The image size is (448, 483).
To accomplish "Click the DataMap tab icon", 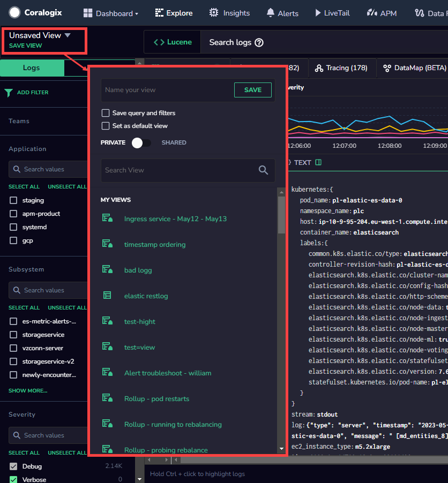I will 387,68.
